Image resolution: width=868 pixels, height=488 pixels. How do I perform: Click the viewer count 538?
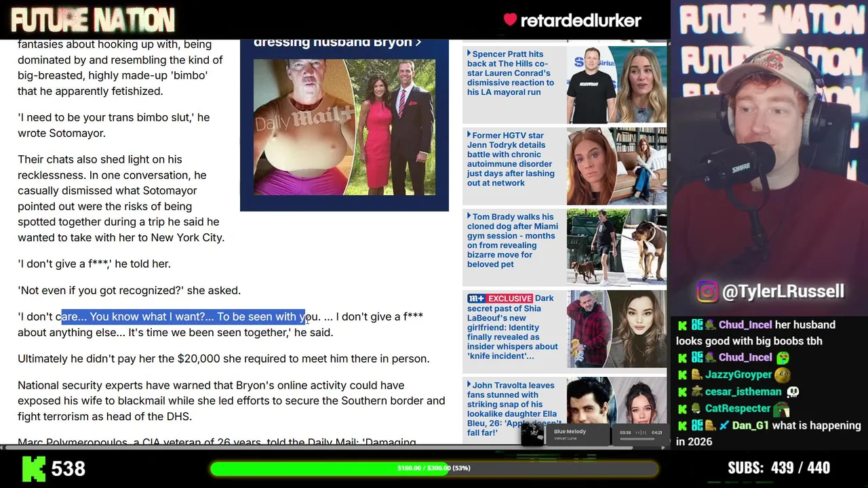68,468
